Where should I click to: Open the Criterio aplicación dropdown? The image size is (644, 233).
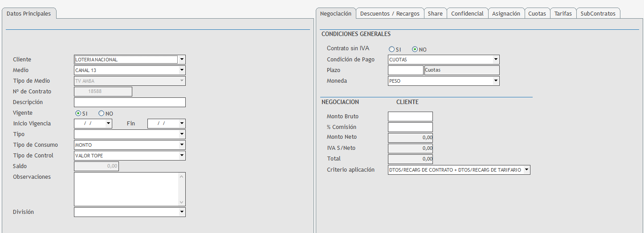point(526,170)
